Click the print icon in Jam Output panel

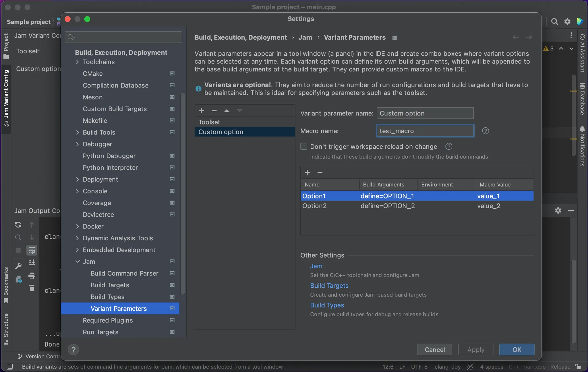pyautogui.click(x=32, y=276)
